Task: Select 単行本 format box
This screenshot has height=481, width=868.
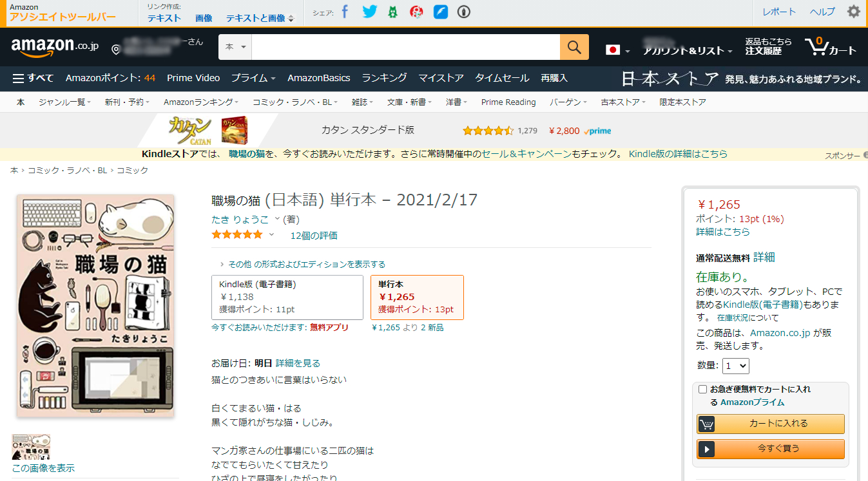Action: (x=417, y=297)
